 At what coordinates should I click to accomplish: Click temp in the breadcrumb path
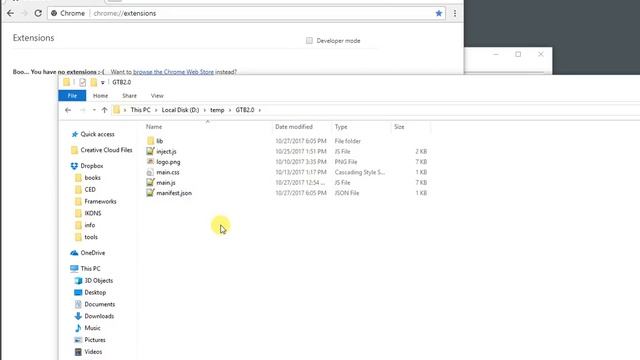pos(217,110)
